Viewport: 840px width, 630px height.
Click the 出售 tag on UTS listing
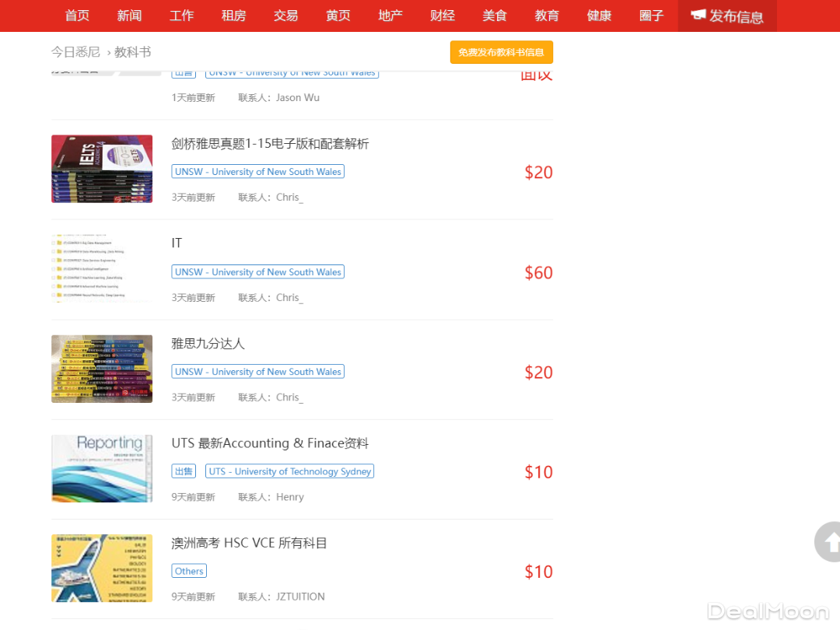tap(184, 471)
